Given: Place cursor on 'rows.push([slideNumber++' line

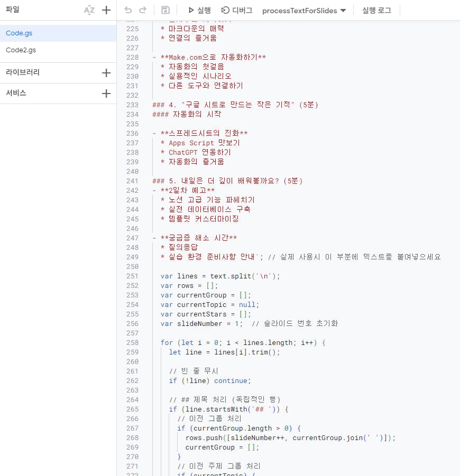Looking at the screenshot, I should coord(290,438).
